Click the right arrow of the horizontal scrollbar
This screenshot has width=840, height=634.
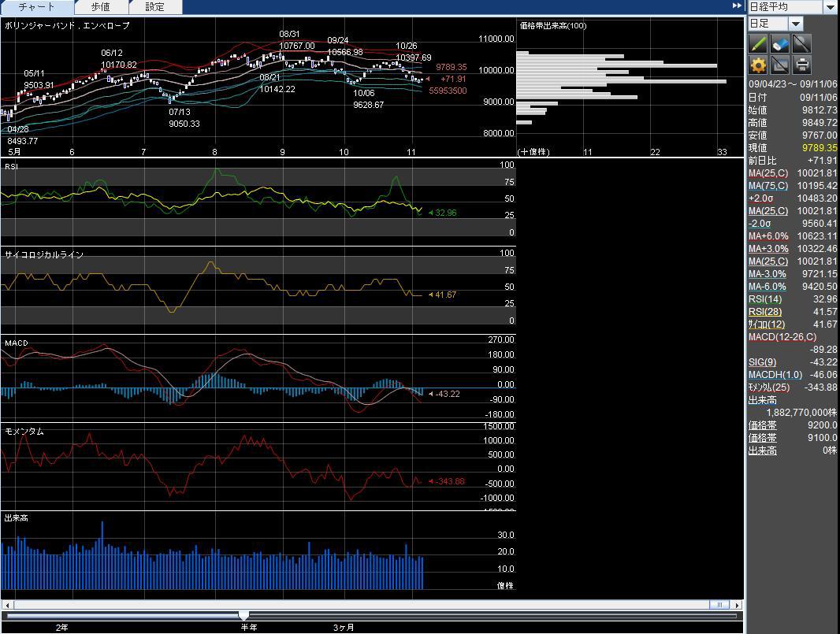(x=738, y=605)
